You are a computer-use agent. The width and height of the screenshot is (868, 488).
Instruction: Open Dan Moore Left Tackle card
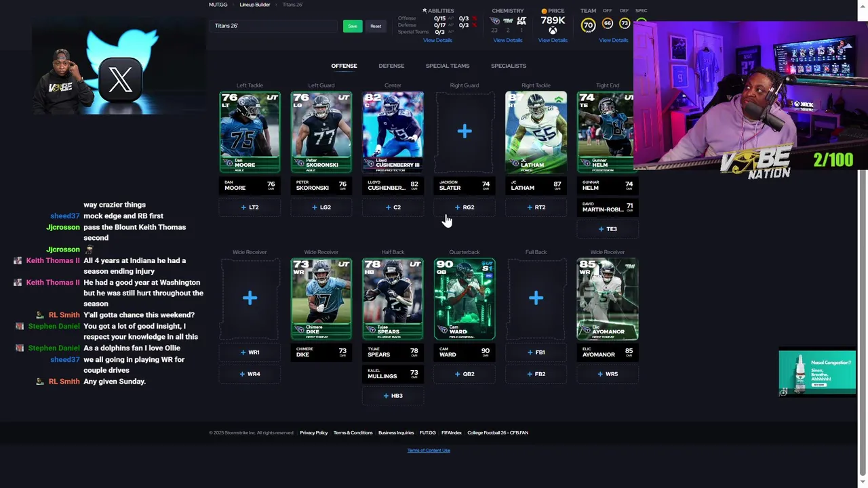(x=250, y=131)
